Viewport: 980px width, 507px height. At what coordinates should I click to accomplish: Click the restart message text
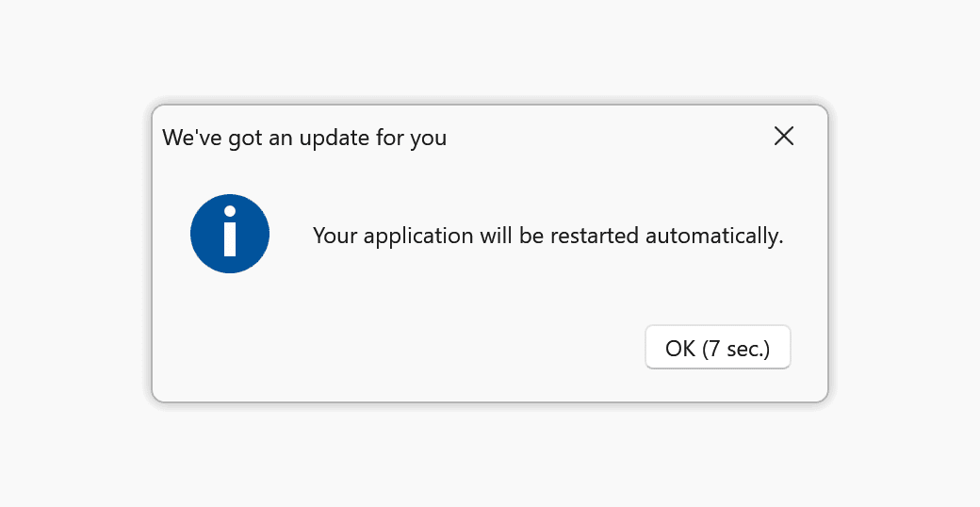tap(547, 236)
